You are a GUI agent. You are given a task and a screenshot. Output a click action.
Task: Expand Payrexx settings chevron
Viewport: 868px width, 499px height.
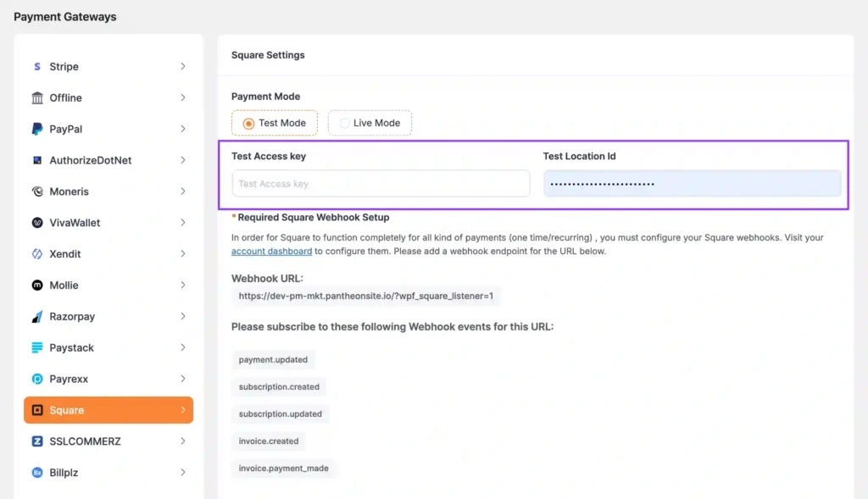click(x=183, y=379)
